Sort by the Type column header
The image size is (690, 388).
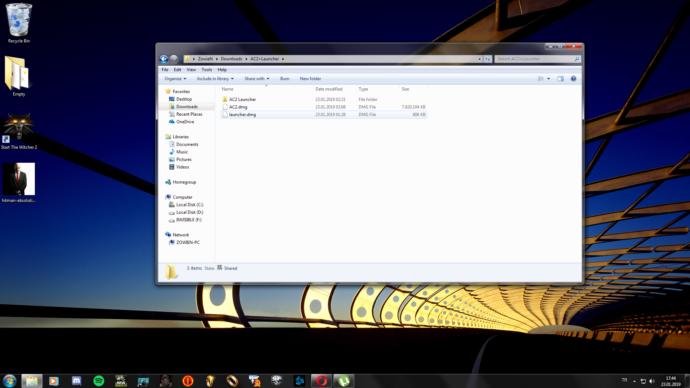(x=363, y=89)
